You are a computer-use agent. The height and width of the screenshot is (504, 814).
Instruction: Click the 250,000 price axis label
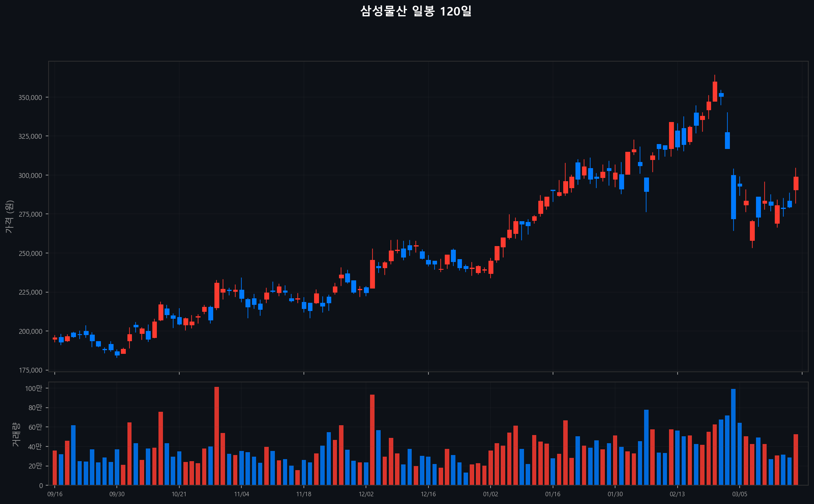pos(30,253)
